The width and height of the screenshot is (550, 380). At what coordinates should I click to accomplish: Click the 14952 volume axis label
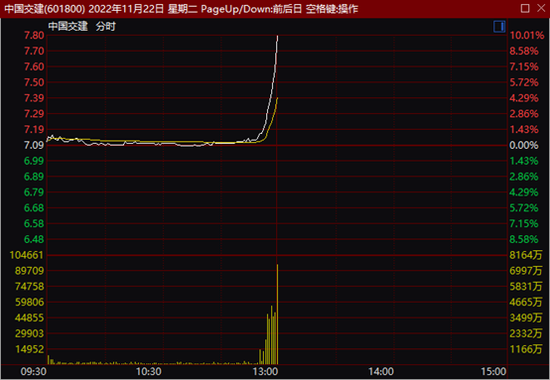pos(29,349)
